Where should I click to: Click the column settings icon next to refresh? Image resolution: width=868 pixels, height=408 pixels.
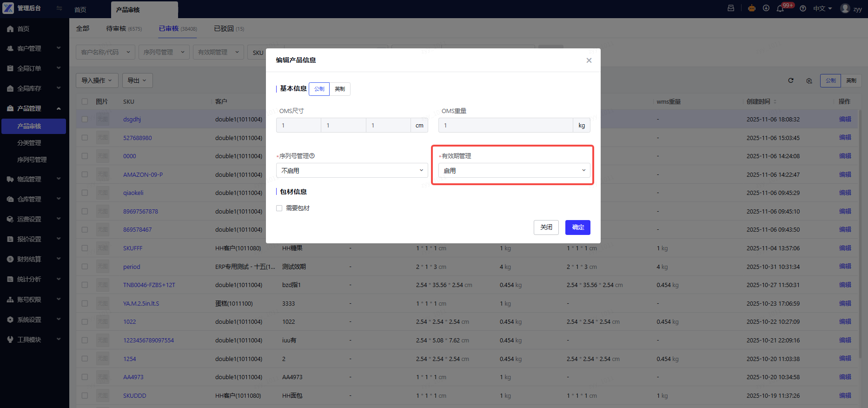(x=809, y=80)
